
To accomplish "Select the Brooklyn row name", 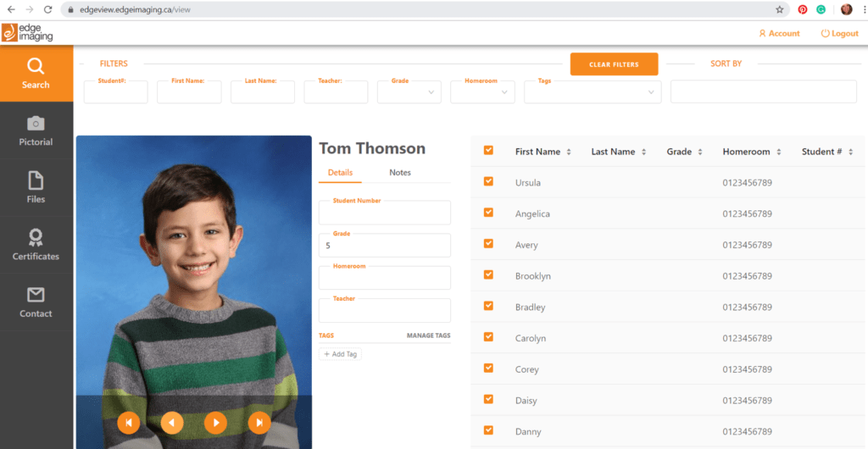I will pos(532,276).
